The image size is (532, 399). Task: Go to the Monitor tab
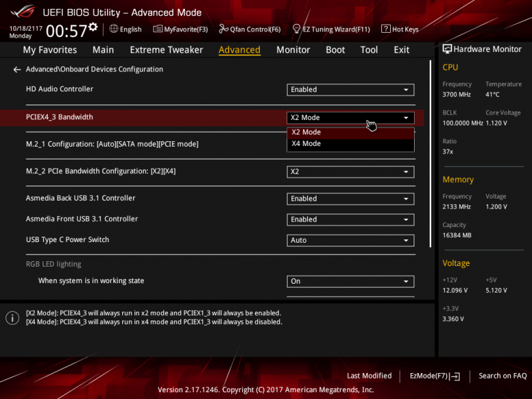pyautogui.click(x=293, y=50)
